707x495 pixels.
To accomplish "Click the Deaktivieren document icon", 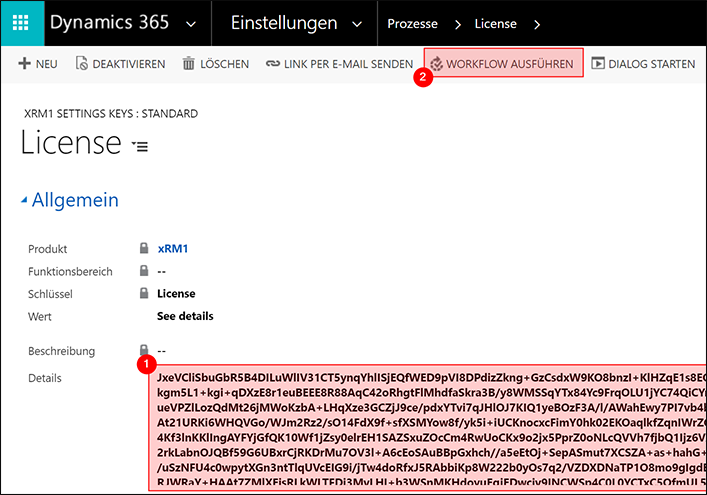I will [82, 64].
